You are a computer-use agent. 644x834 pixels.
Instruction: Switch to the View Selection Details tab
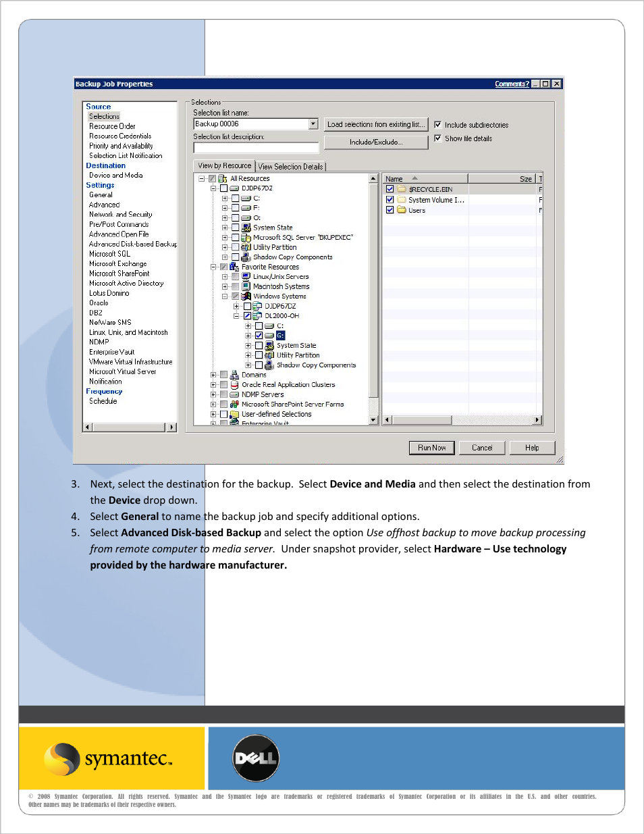(290, 167)
